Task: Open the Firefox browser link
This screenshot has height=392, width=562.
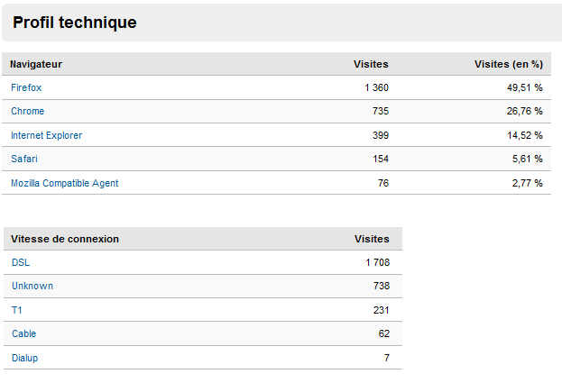Action: point(26,87)
